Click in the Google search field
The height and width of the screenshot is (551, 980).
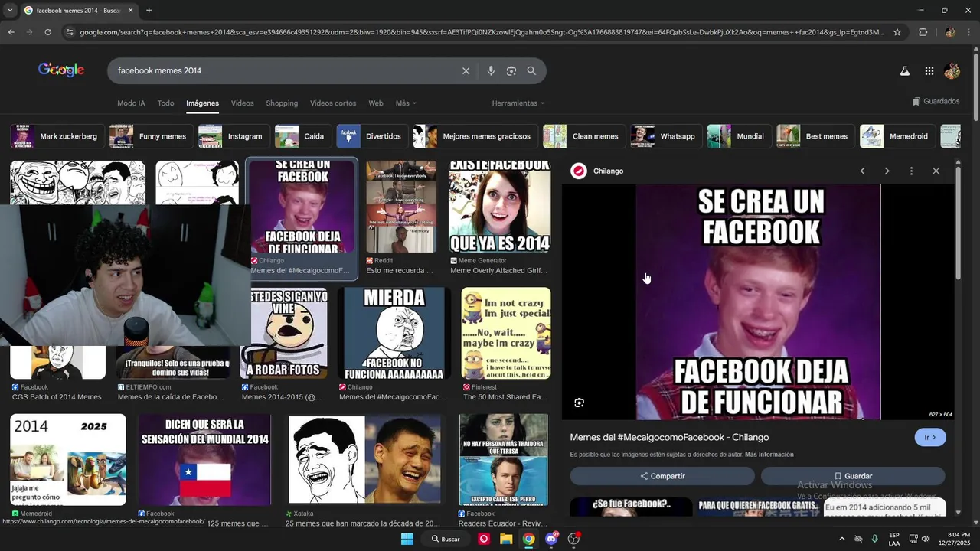[x=283, y=70]
